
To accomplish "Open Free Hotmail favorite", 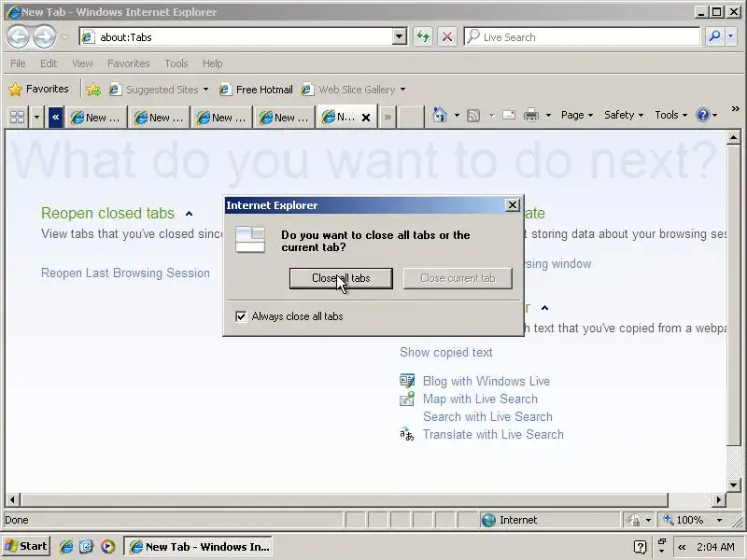I will (x=256, y=90).
